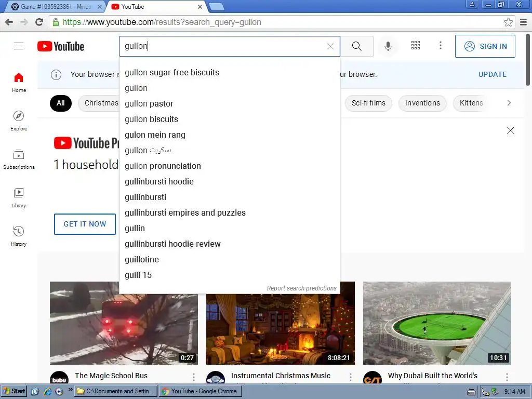Choose suggestion 'gullon biscuits'
Image resolution: width=532 pixels, height=399 pixels.
coord(229,119)
